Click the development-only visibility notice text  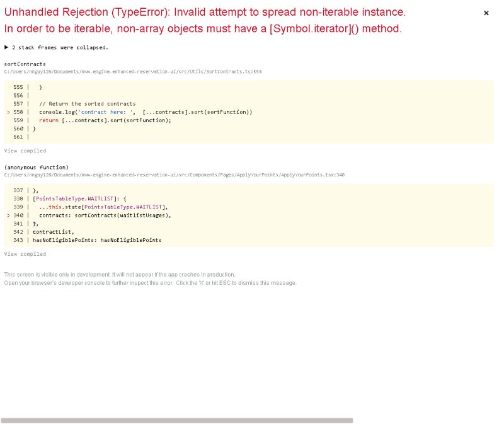point(120,274)
